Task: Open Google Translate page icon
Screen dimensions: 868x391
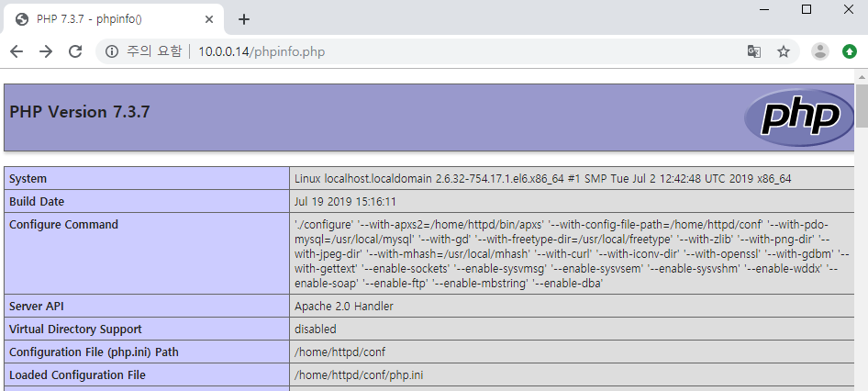Action: click(x=754, y=51)
